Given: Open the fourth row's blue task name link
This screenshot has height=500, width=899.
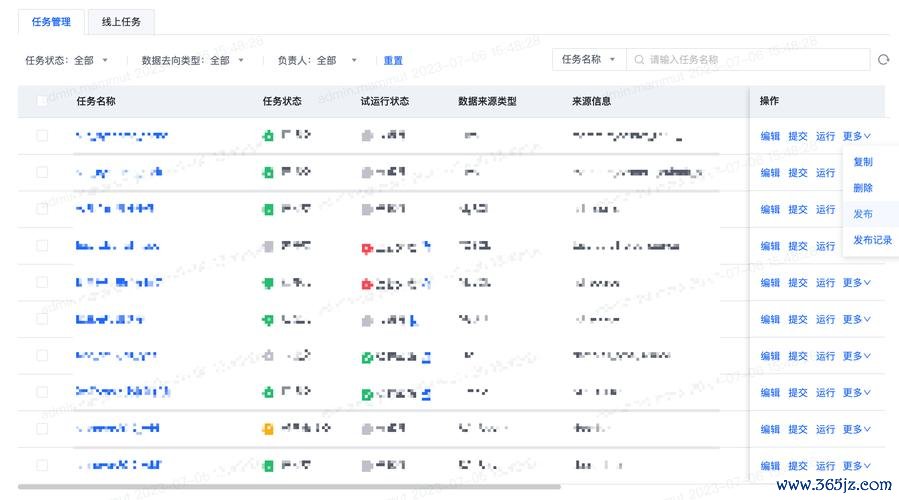Looking at the screenshot, I should point(118,246).
